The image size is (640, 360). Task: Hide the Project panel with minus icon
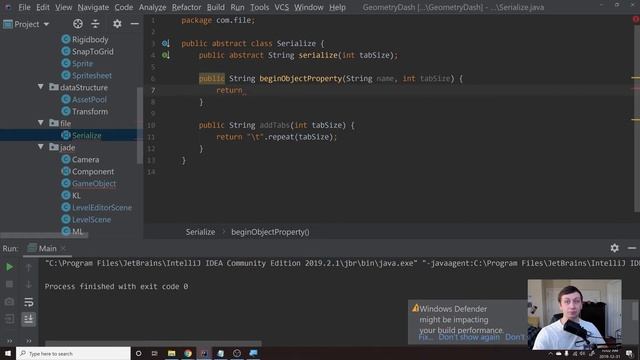[x=134, y=24]
